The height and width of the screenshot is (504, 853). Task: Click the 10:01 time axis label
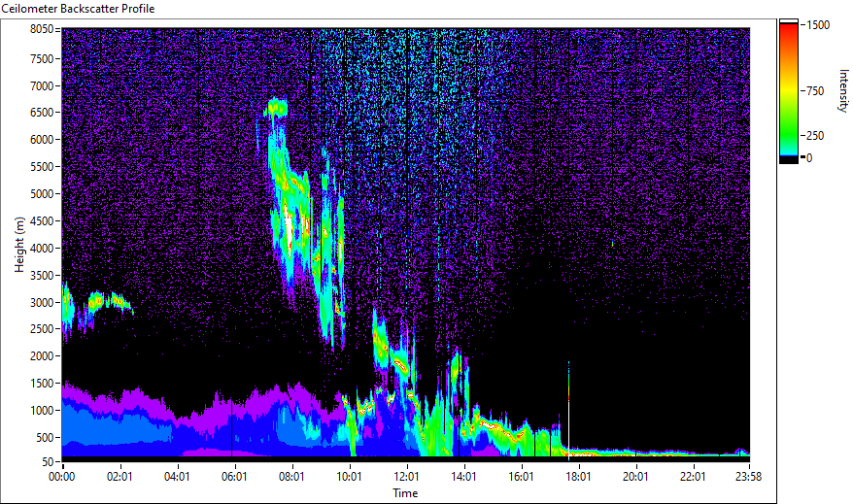coord(349,477)
